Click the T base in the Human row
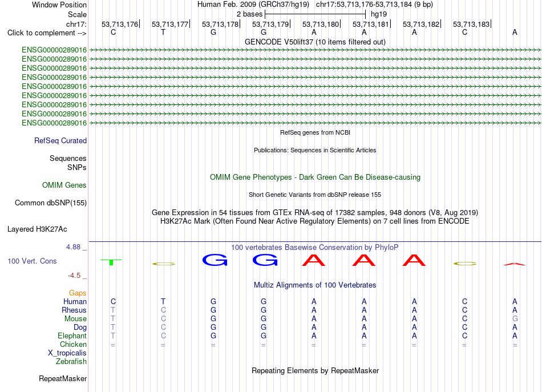 point(163,301)
